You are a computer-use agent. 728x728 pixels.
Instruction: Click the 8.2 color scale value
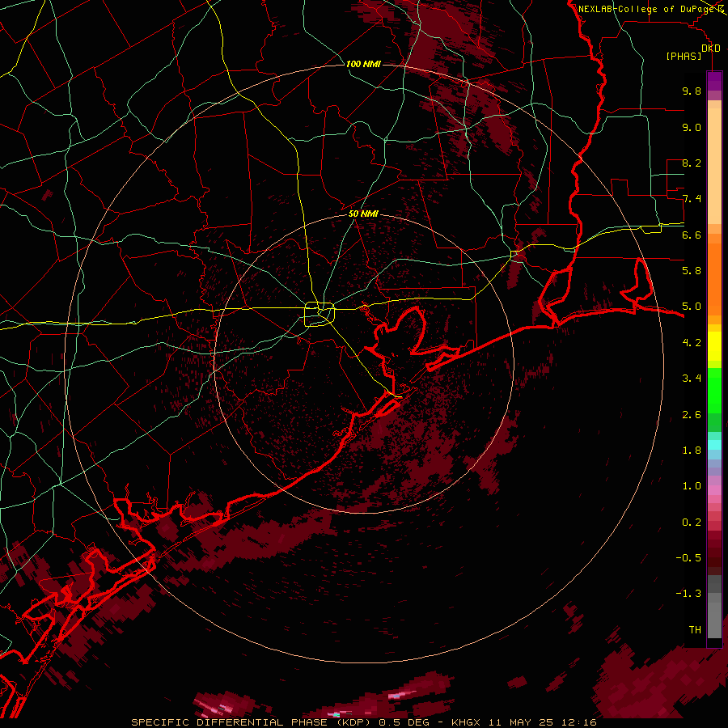point(692,163)
